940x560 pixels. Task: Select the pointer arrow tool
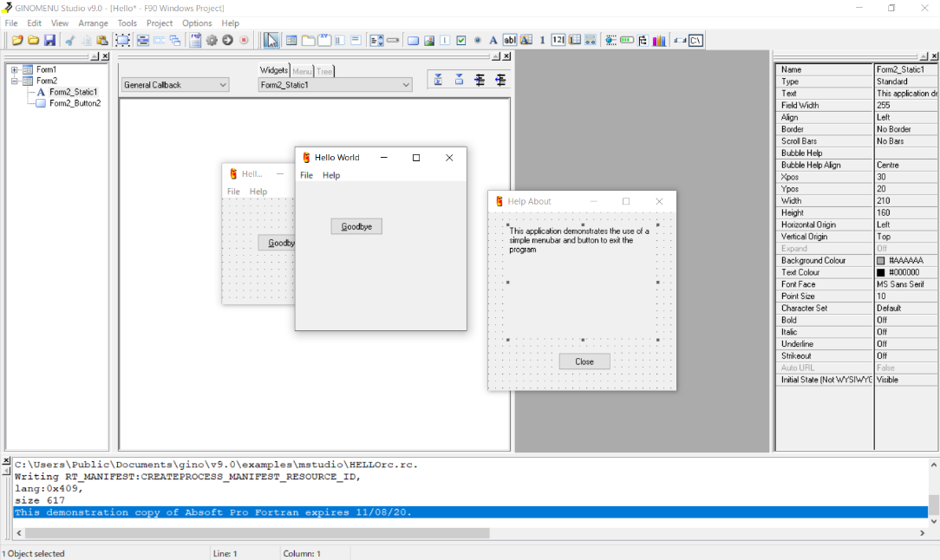[271, 40]
